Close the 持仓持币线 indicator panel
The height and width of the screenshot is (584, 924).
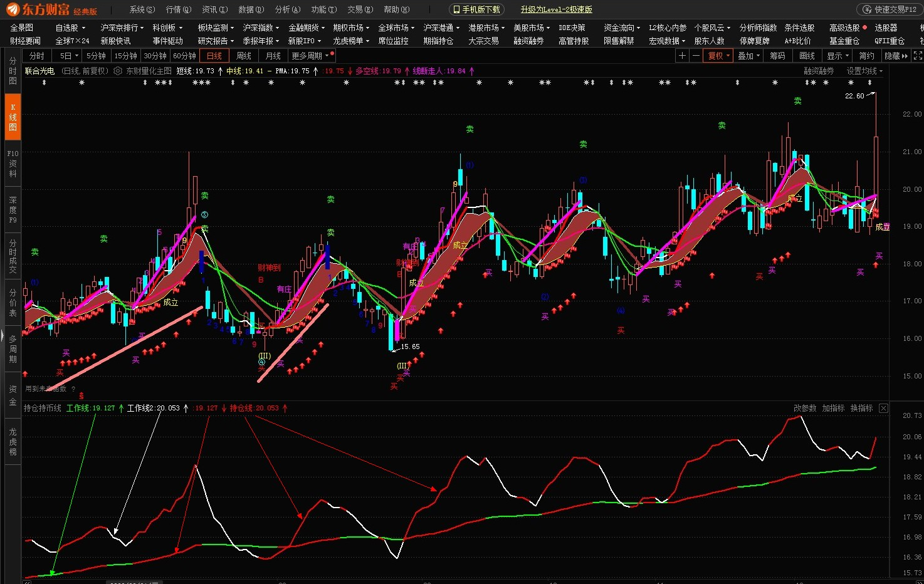883,408
